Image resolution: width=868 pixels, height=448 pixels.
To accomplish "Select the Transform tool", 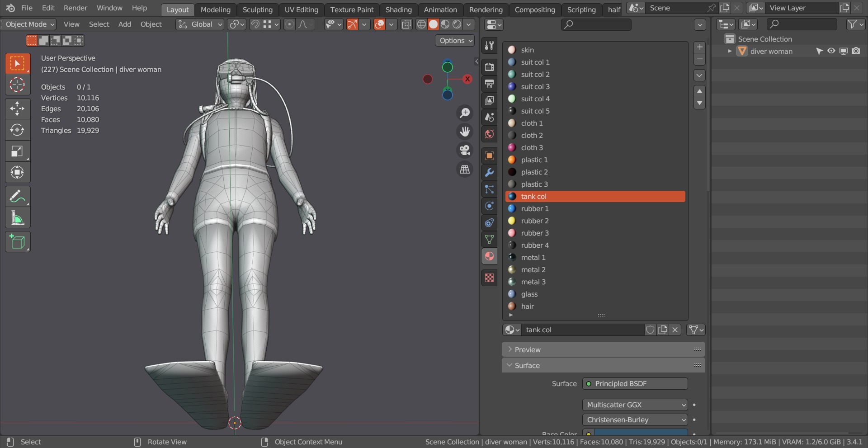I will 18,172.
